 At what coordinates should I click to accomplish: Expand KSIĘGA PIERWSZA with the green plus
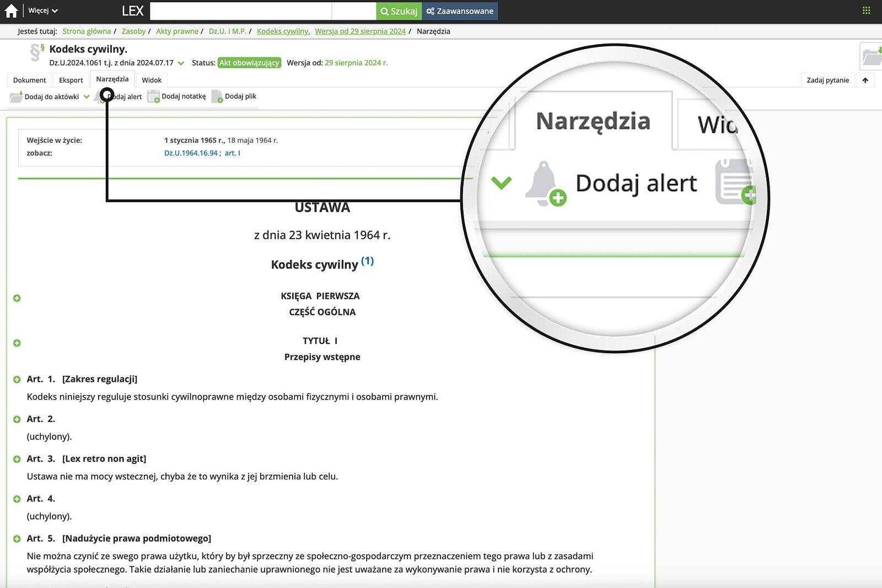tap(17, 298)
